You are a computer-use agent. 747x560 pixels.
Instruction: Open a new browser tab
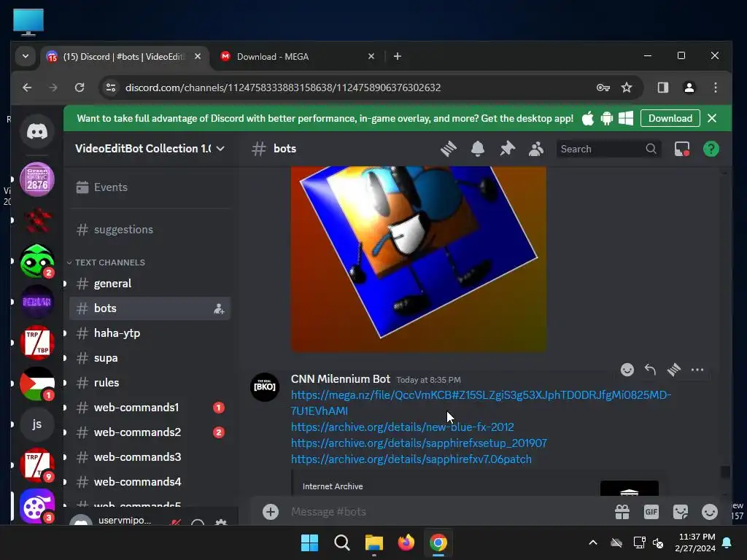click(x=398, y=57)
